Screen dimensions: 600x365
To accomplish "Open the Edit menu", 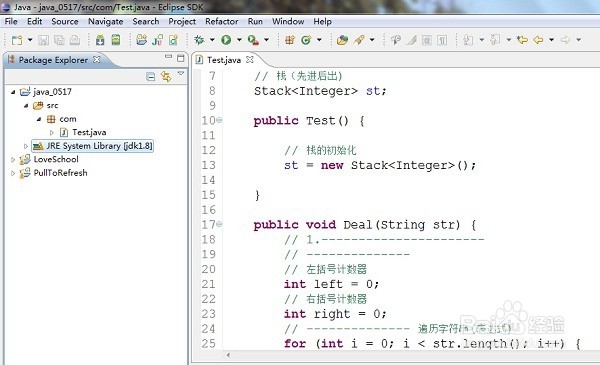I will click(34, 21).
